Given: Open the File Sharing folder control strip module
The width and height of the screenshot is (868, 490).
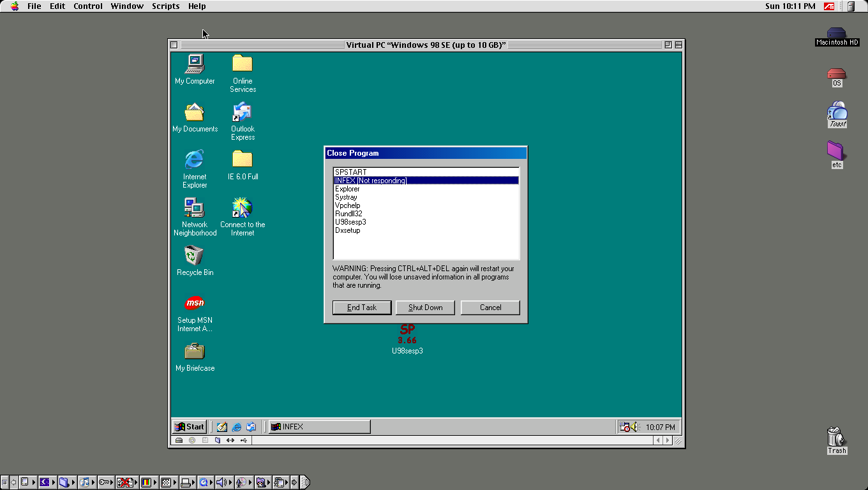Looking at the screenshot, I should pos(67,482).
